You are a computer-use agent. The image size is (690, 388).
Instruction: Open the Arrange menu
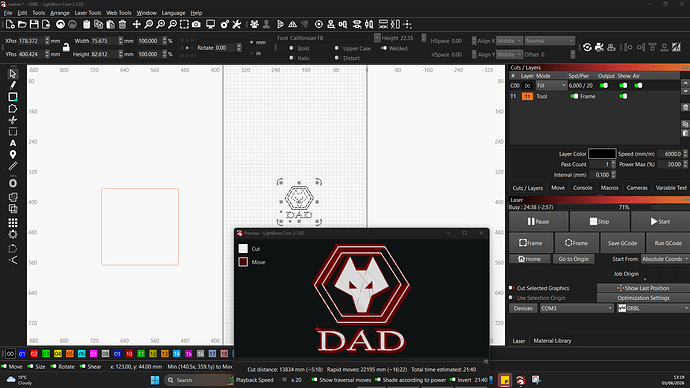60,13
